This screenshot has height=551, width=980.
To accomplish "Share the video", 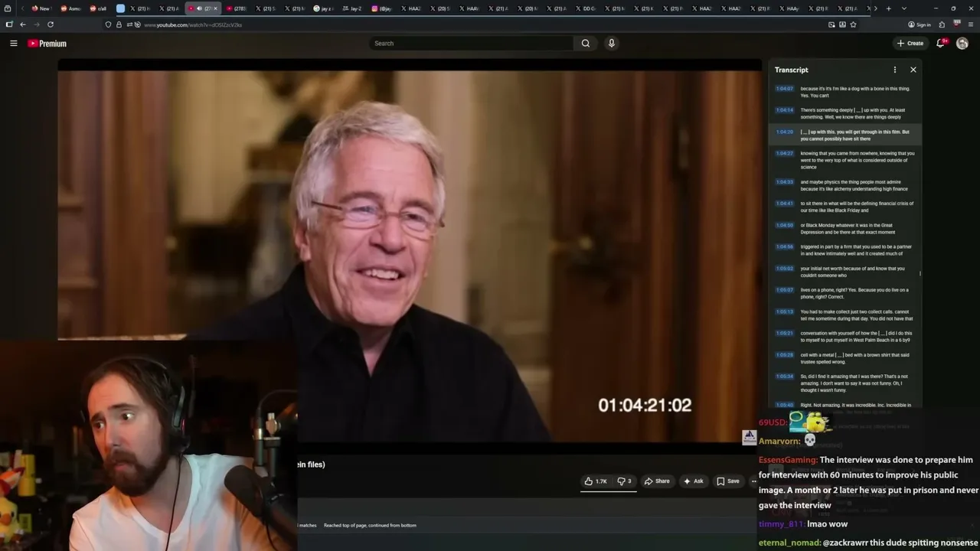I will coord(657,481).
